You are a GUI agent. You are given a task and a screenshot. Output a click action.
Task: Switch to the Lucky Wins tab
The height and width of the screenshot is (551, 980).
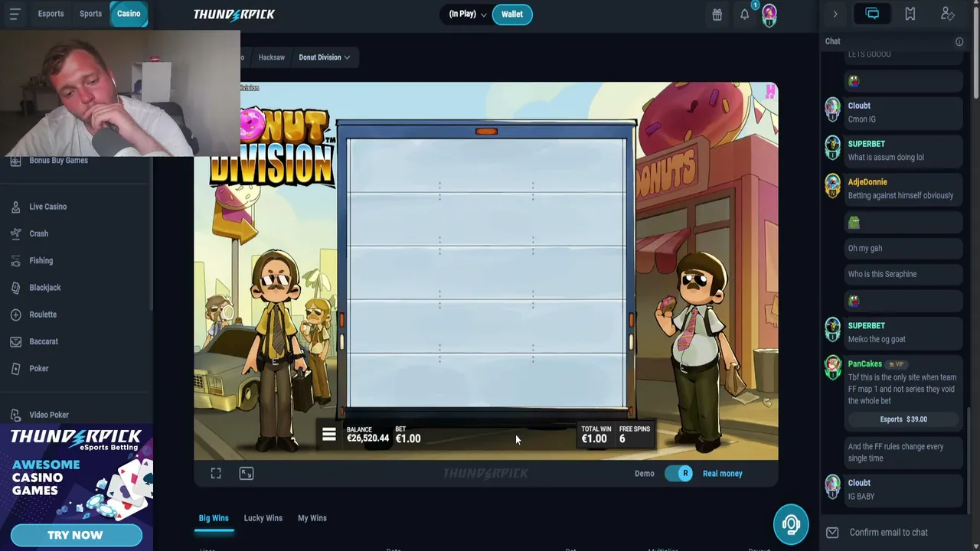(x=263, y=518)
